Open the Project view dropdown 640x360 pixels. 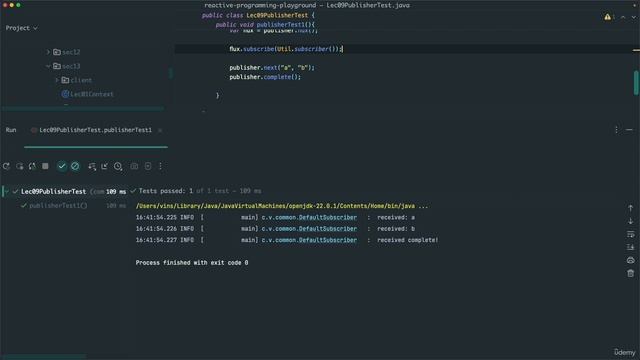click(x=21, y=28)
